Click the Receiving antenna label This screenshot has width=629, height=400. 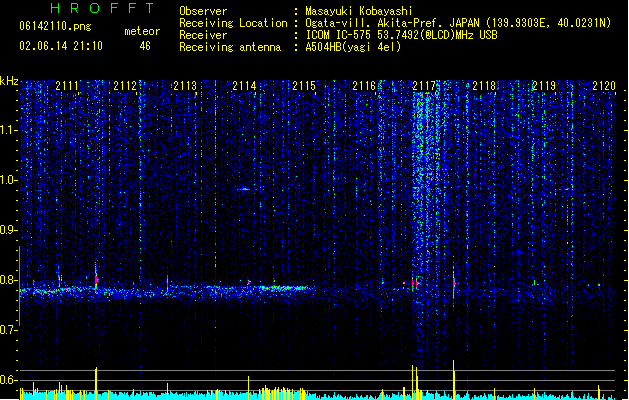[x=230, y=47]
